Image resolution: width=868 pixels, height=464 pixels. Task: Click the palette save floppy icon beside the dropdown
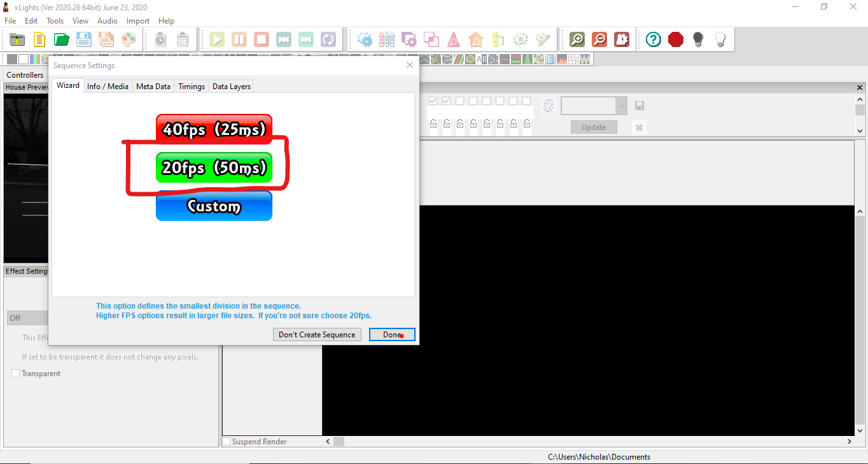(x=640, y=106)
